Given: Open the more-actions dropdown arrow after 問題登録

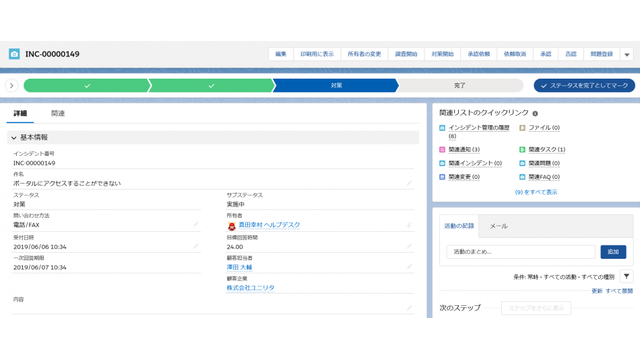Looking at the screenshot, I should tap(627, 54).
